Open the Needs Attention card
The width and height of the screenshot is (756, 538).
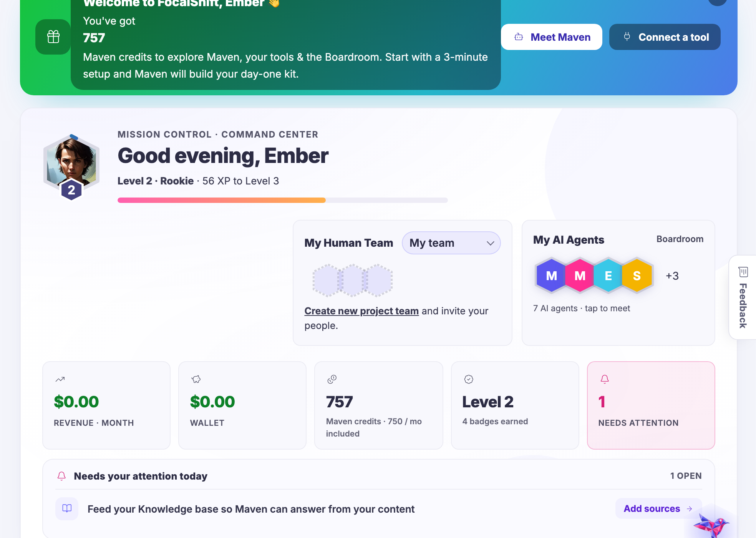point(651,405)
